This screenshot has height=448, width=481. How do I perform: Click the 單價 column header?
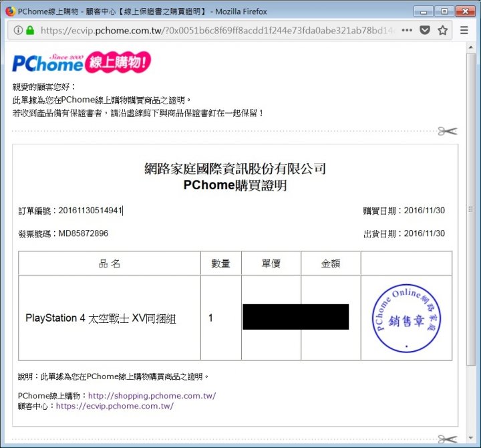pyautogui.click(x=271, y=263)
